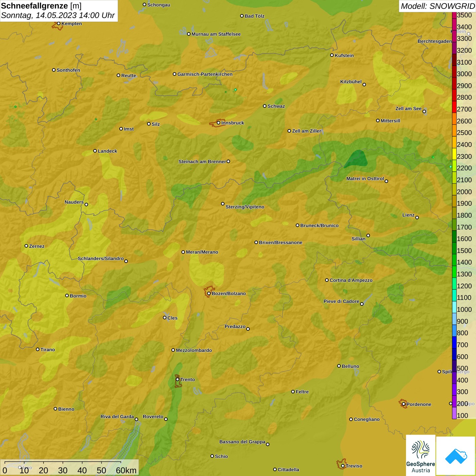Click the 'Riva del Garda' label
Viewport: 476px width, 476px height.
pyautogui.click(x=117, y=417)
